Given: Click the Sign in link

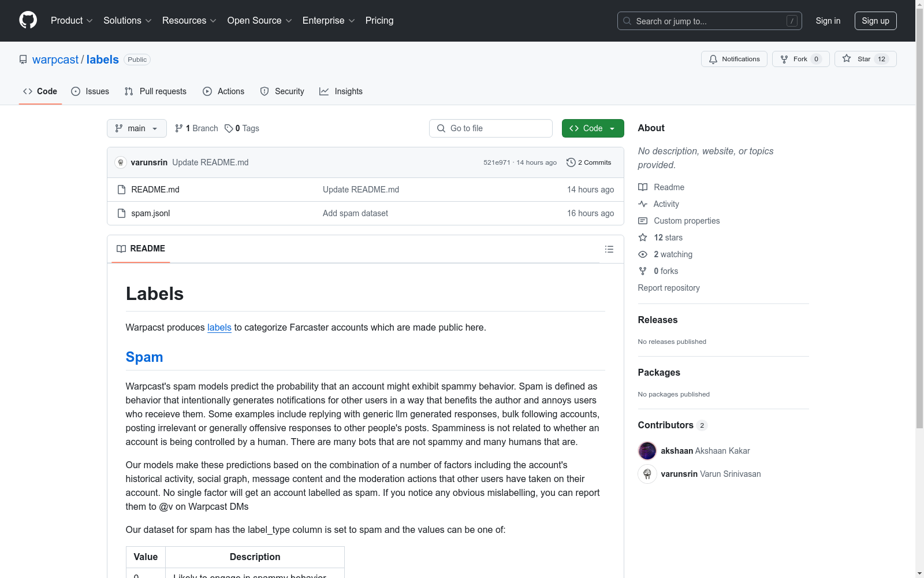Looking at the screenshot, I should coord(828,21).
